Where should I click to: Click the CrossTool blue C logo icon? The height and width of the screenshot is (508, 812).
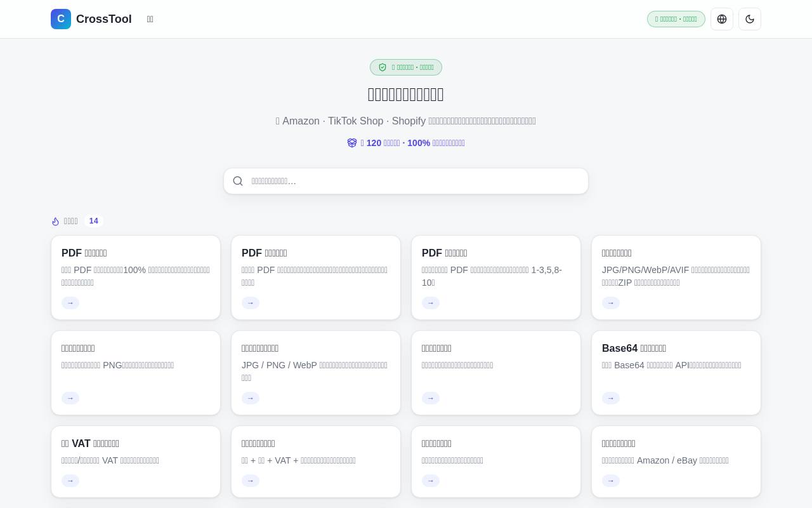[61, 19]
